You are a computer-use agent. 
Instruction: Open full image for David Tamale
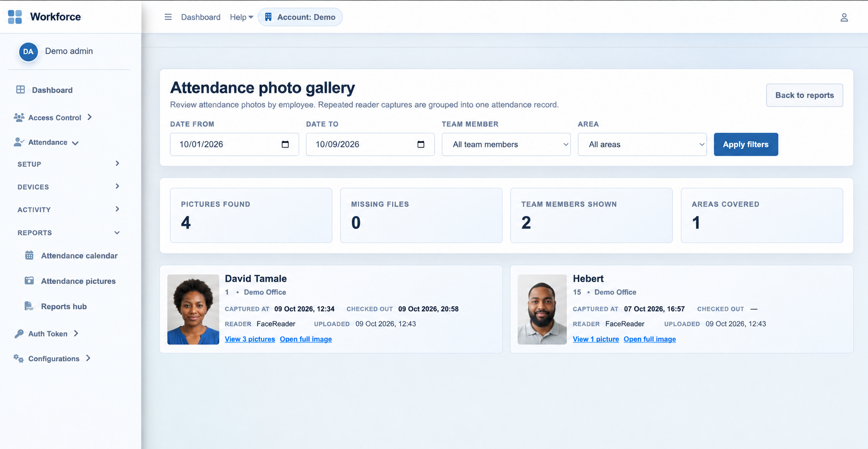[306, 339]
